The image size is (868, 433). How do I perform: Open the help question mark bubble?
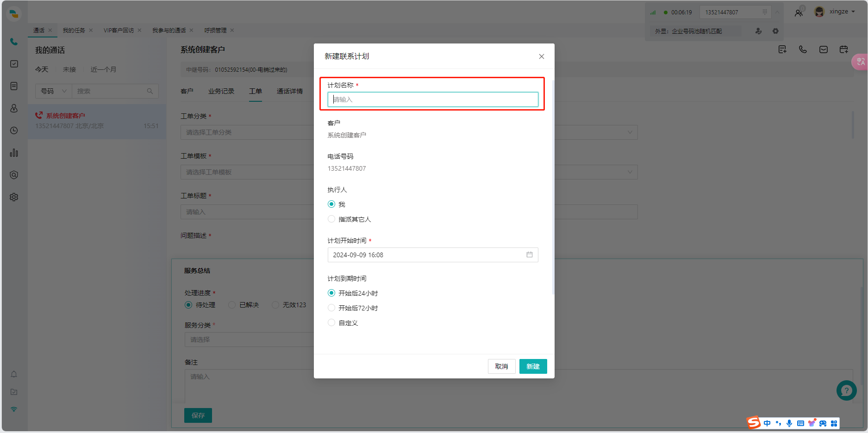tap(846, 390)
